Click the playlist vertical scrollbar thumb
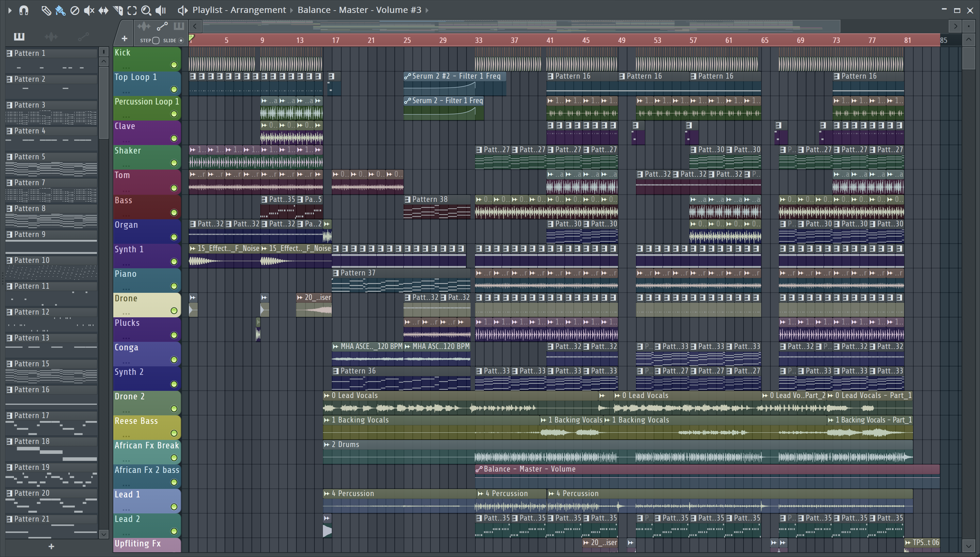 point(968,58)
